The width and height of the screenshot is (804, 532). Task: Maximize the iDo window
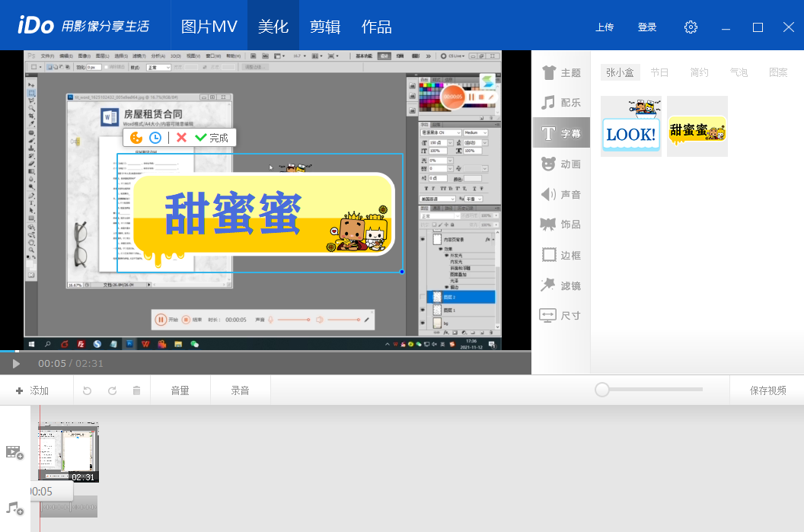tap(758, 27)
